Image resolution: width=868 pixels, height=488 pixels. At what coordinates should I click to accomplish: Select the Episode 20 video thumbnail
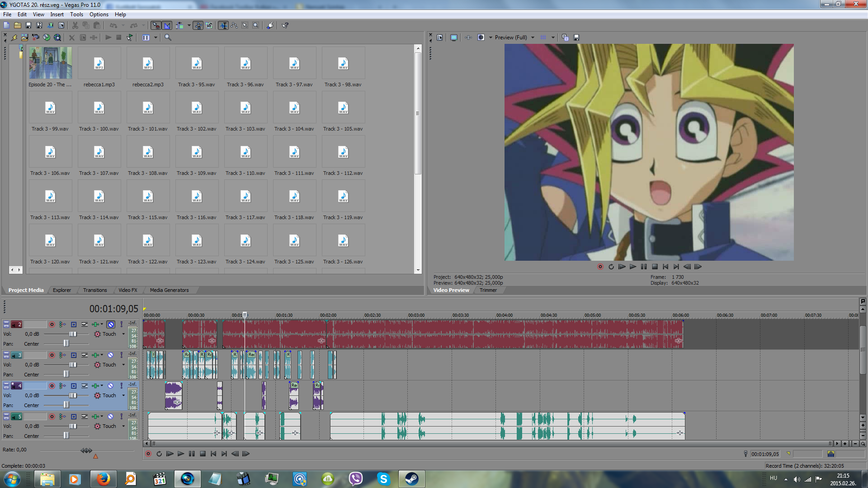(x=50, y=63)
